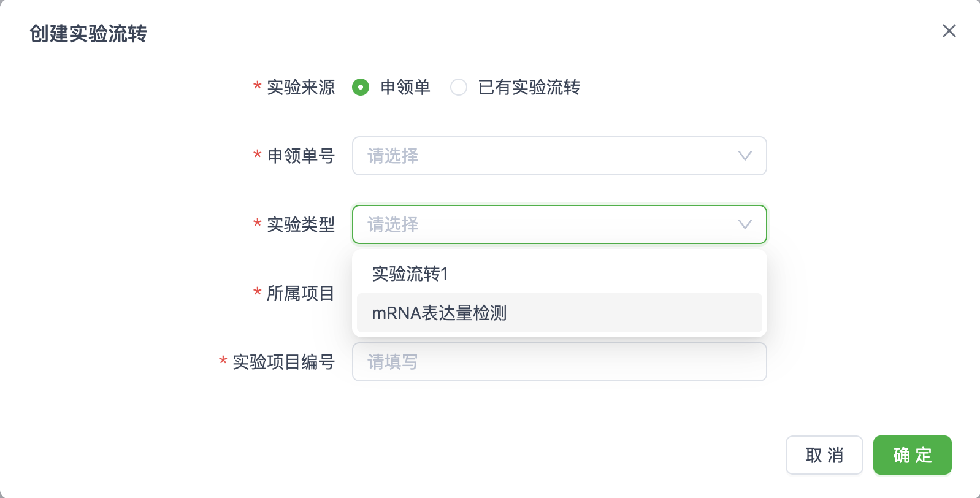Click the 实验类型 field label
Viewport: 980px width, 498px height.
(301, 224)
